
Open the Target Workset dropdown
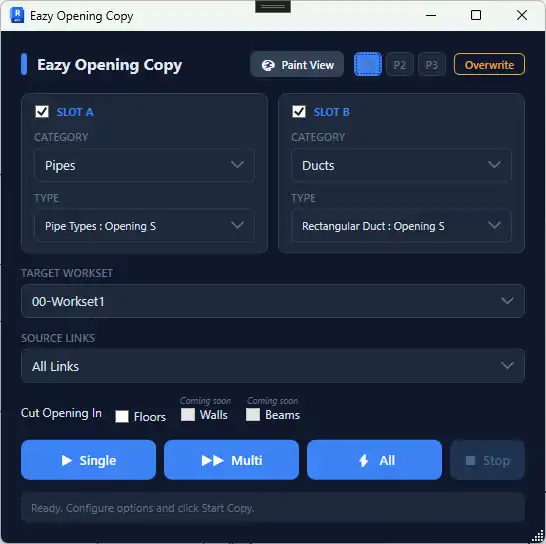coord(273,301)
